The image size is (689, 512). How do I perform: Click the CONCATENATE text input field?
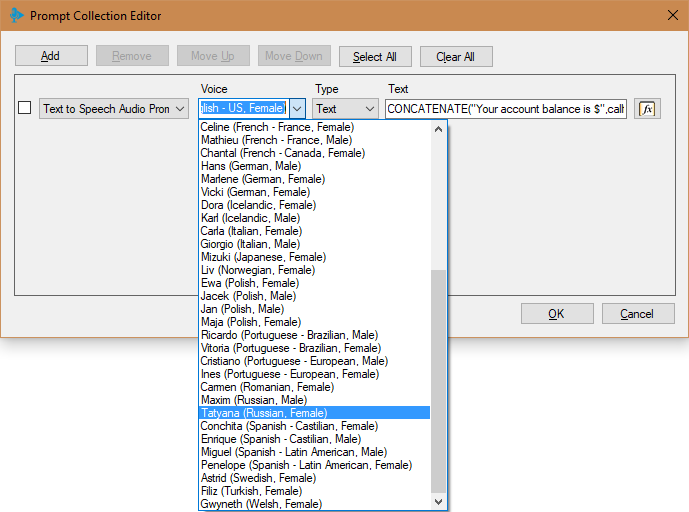tap(506, 109)
